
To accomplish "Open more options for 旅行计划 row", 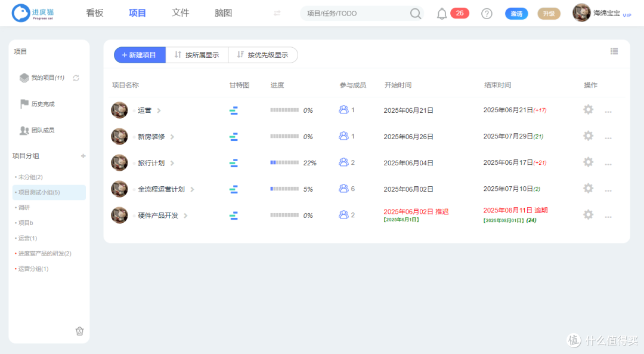I will [608, 164].
